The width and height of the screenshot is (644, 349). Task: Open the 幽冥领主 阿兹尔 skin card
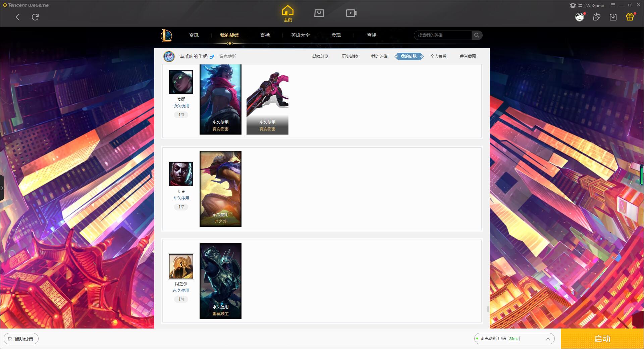click(220, 281)
